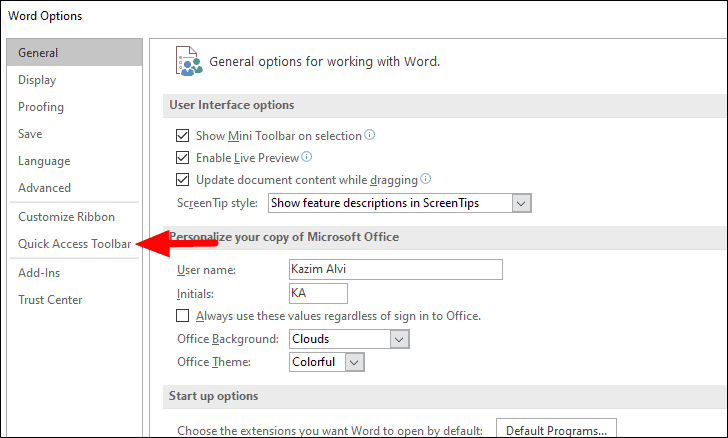Click the Initials label
Image resolution: width=728 pixels, height=438 pixels.
[x=195, y=294]
